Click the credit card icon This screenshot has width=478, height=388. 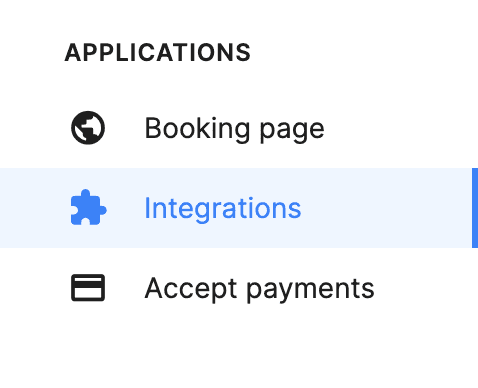(x=88, y=288)
